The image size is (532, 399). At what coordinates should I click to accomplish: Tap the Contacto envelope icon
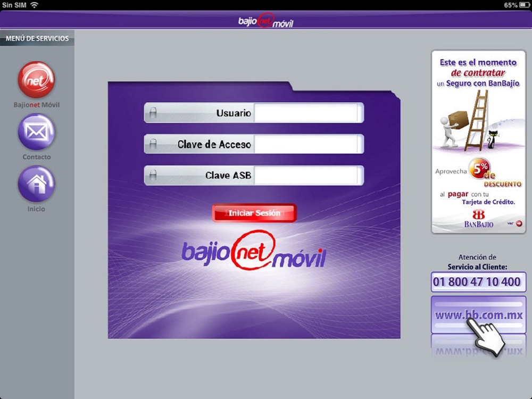[36, 131]
